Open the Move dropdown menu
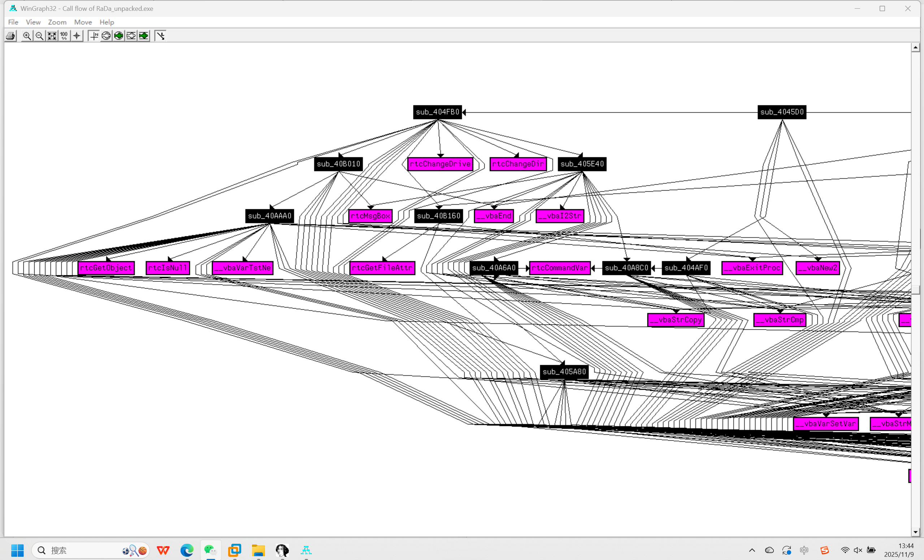The width and height of the screenshot is (924, 560). [83, 22]
